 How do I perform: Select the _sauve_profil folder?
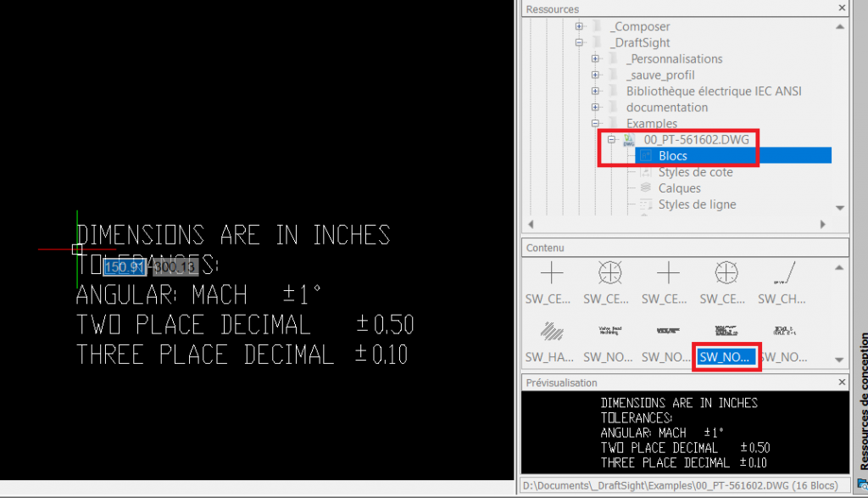pyautogui.click(x=659, y=75)
